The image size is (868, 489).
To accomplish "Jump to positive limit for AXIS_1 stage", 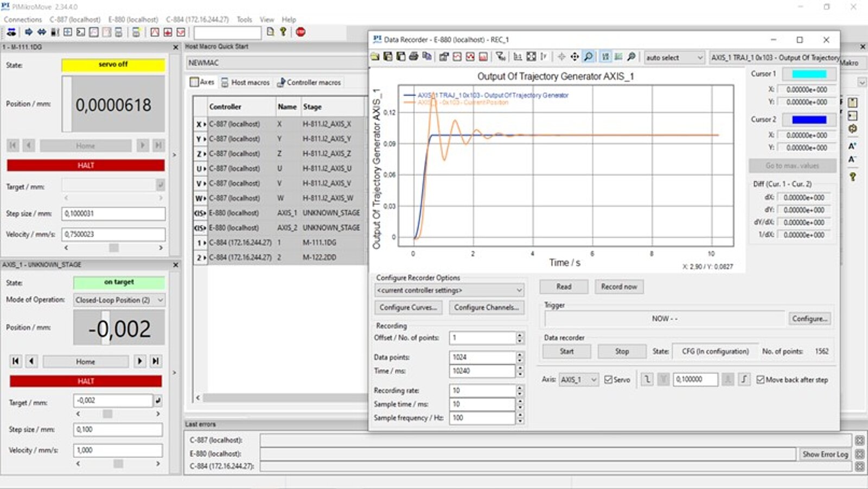I will pos(156,361).
